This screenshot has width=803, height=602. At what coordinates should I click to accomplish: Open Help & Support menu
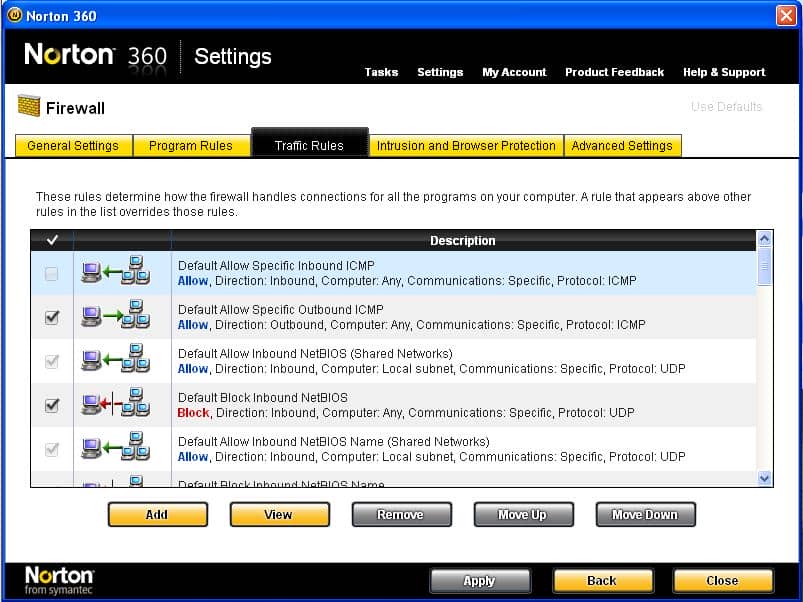724,72
